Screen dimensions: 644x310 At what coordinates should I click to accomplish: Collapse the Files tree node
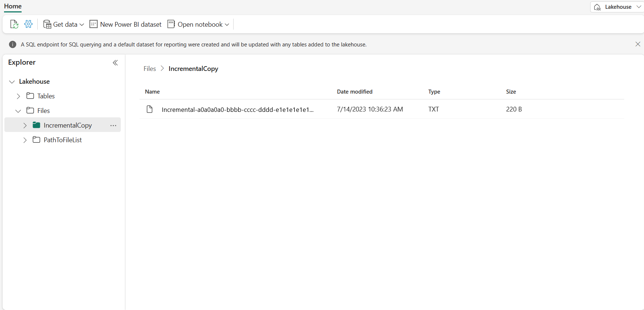(18, 111)
